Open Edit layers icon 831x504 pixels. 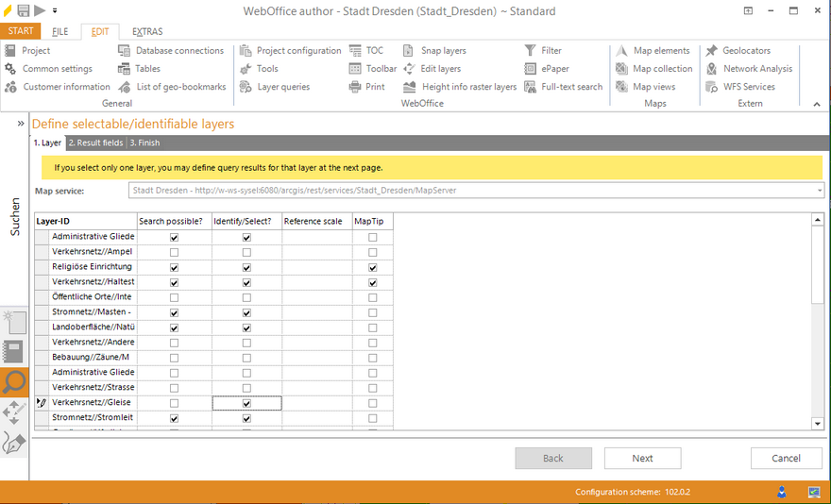point(409,68)
